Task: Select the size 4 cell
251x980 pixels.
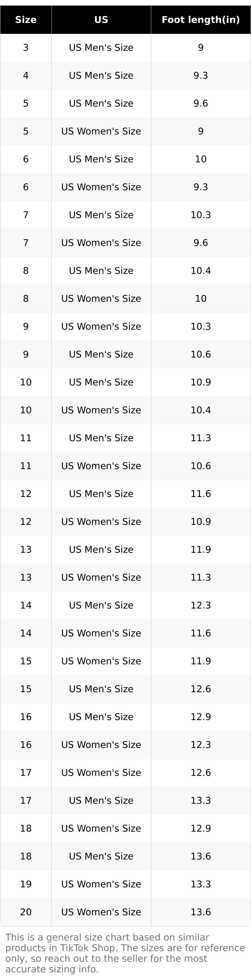Action: point(26,75)
